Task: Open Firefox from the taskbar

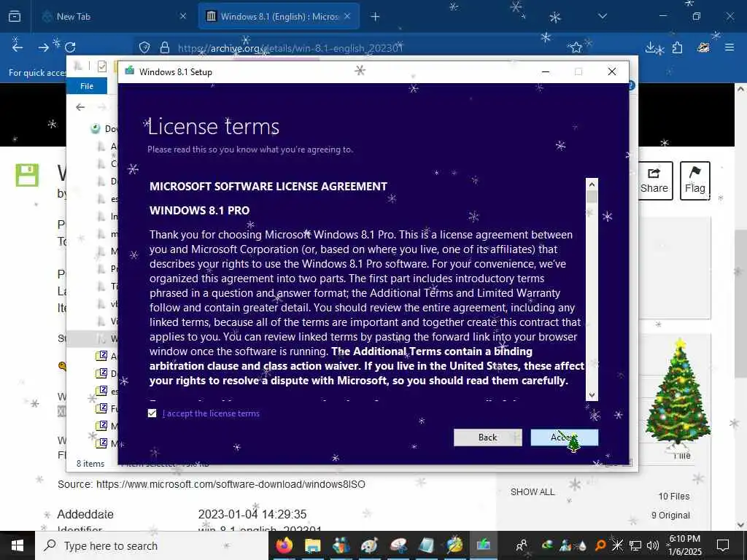Action: click(285, 545)
